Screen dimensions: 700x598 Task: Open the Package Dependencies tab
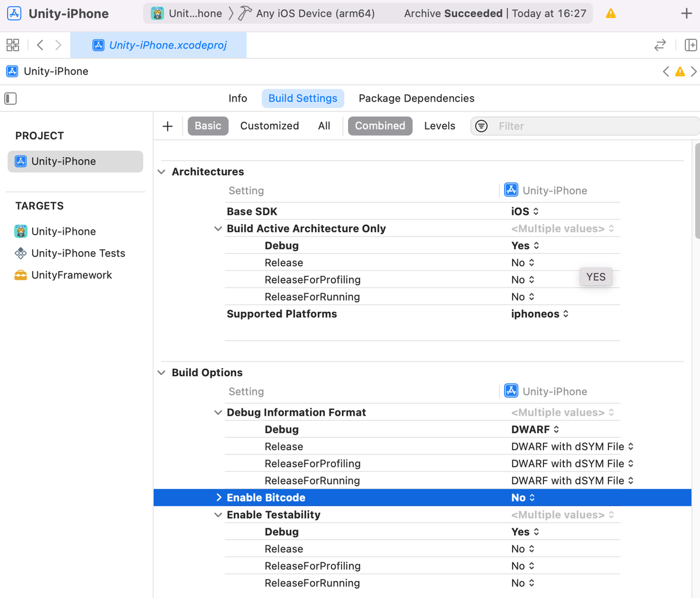pyautogui.click(x=416, y=98)
